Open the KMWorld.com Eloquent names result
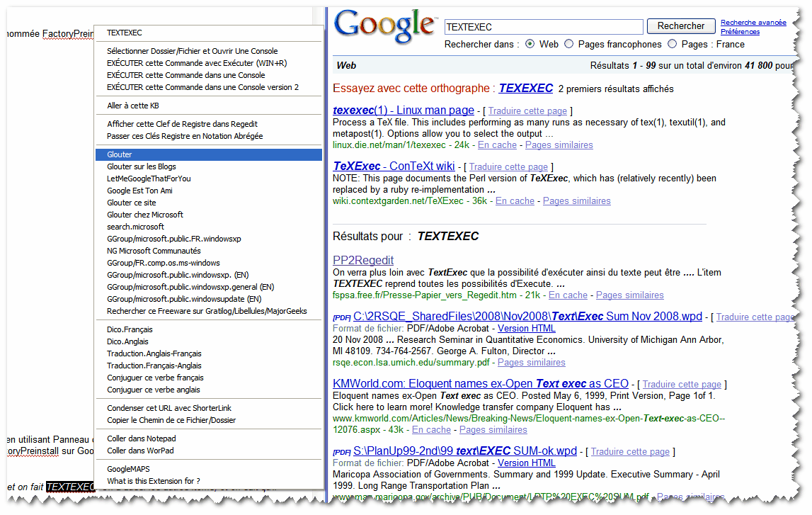The width and height of the screenshot is (812, 515). point(481,383)
